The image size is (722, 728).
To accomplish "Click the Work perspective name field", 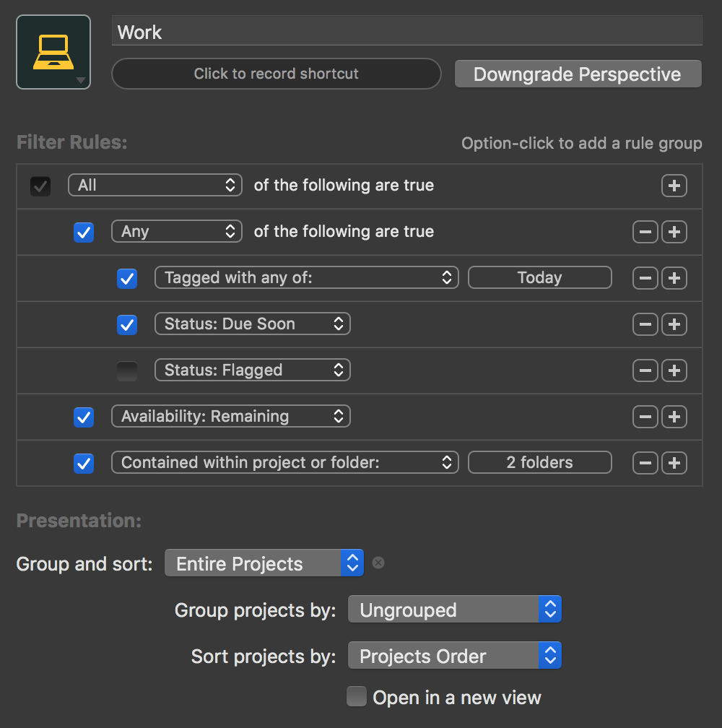I will click(x=406, y=32).
